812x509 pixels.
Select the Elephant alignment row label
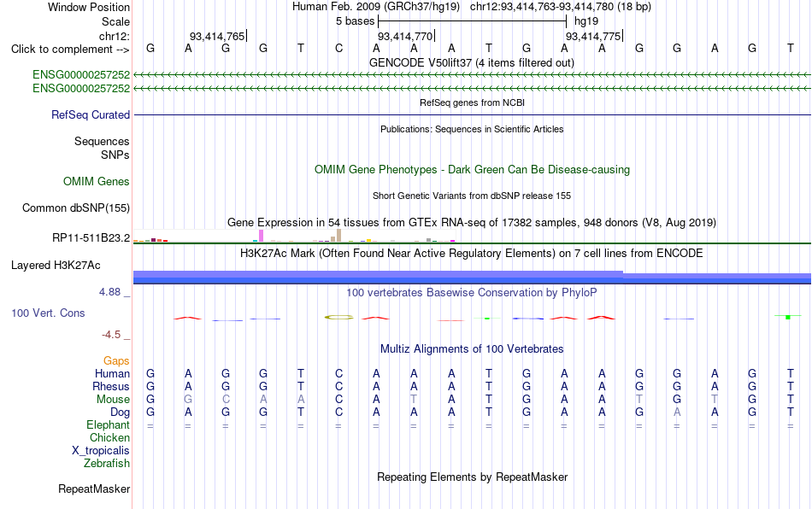[x=109, y=425]
